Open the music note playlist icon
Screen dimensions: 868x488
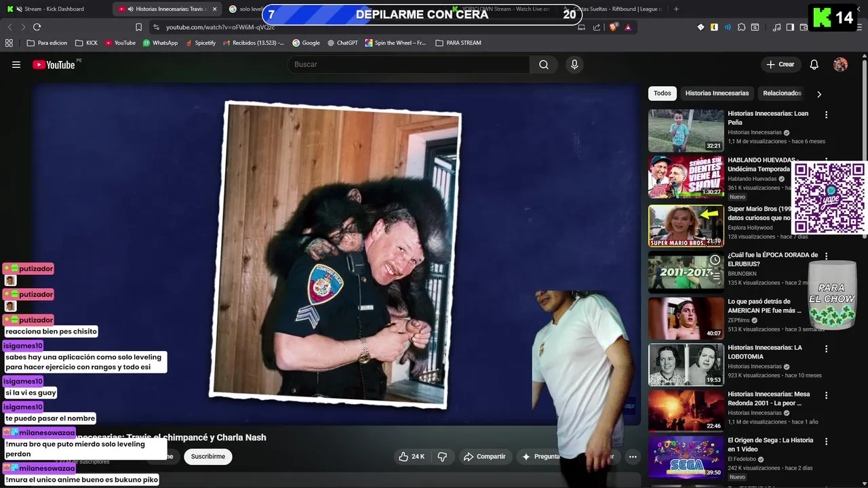click(776, 27)
